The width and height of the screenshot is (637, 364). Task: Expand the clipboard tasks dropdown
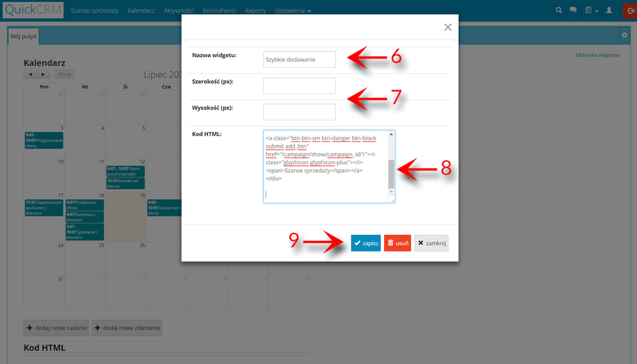click(591, 10)
